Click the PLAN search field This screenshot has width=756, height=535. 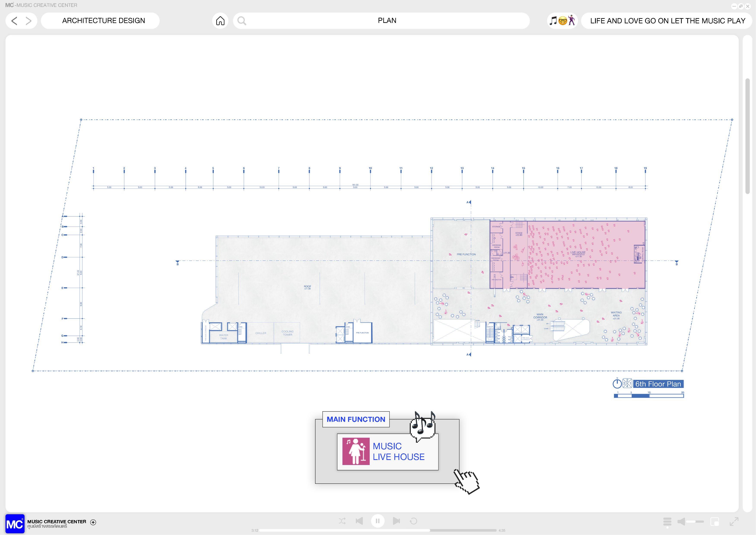(x=387, y=21)
